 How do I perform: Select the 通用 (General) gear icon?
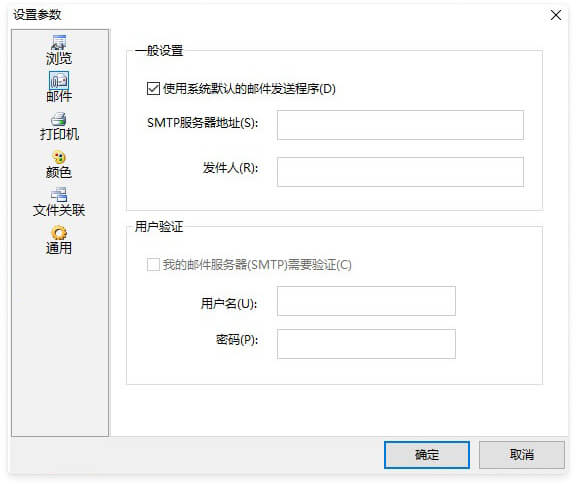tap(59, 233)
